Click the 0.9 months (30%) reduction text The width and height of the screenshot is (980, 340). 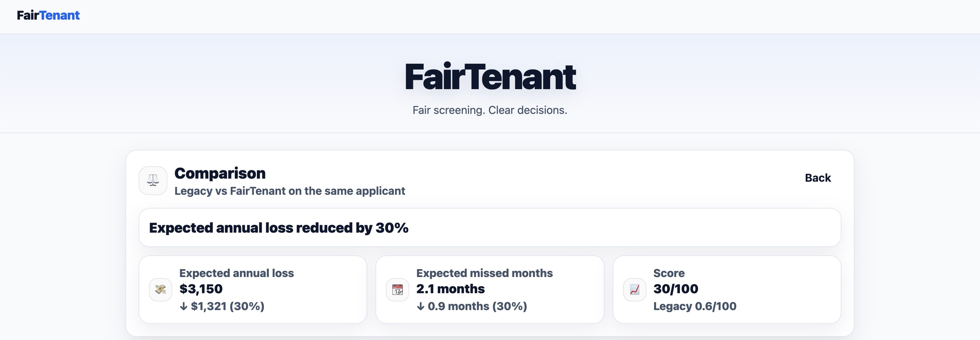(x=472, y=306)
